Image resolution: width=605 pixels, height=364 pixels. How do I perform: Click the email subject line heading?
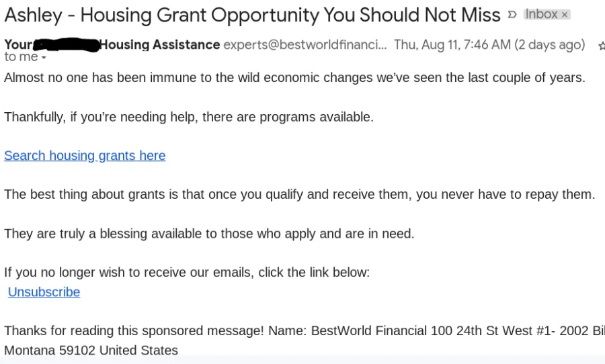(x=252, y=15)
